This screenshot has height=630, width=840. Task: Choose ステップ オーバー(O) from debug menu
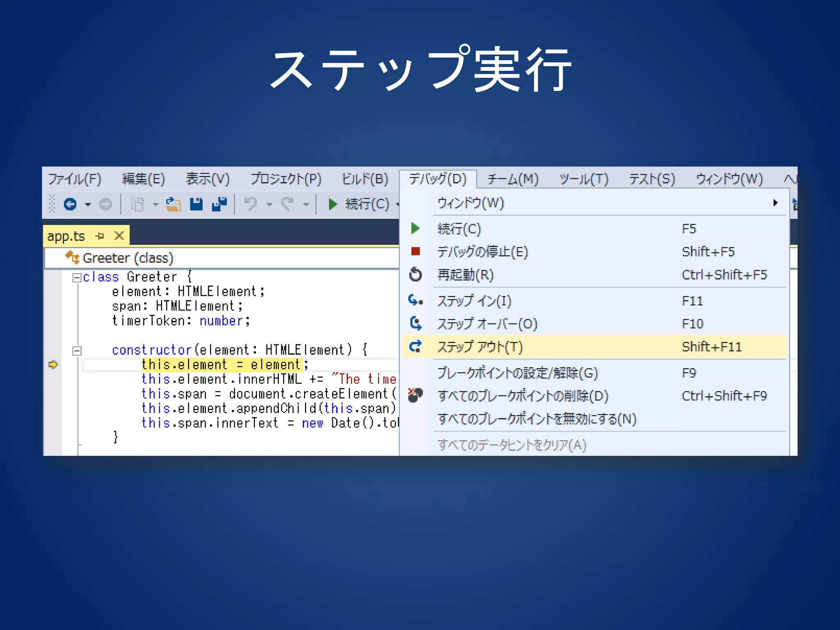(x=595, y=324)
